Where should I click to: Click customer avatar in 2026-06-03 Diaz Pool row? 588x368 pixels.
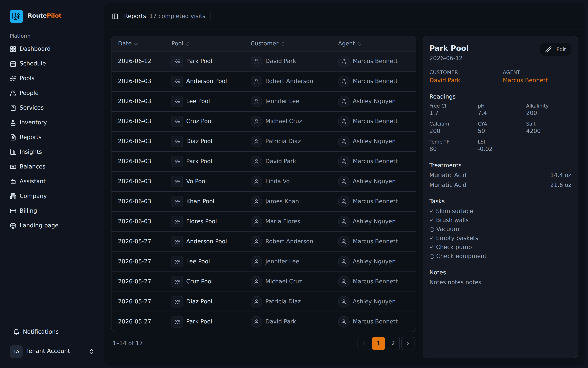(256, 141)
